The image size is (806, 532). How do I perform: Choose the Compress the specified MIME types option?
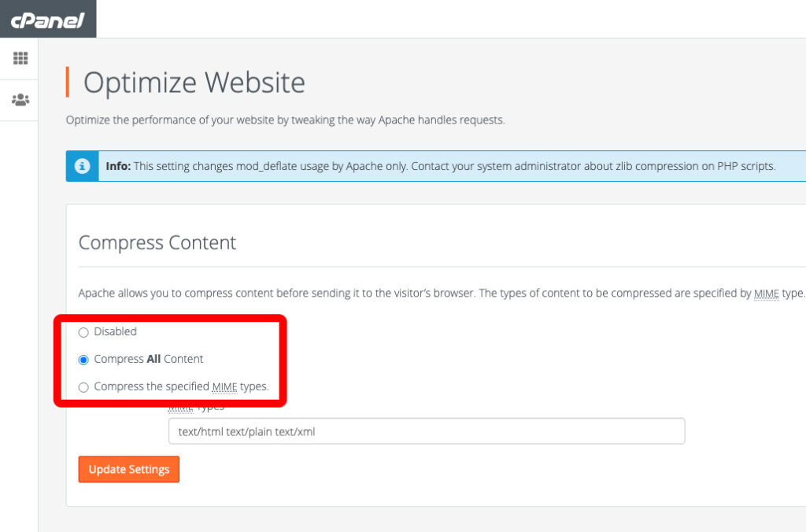tap(83, 386)
